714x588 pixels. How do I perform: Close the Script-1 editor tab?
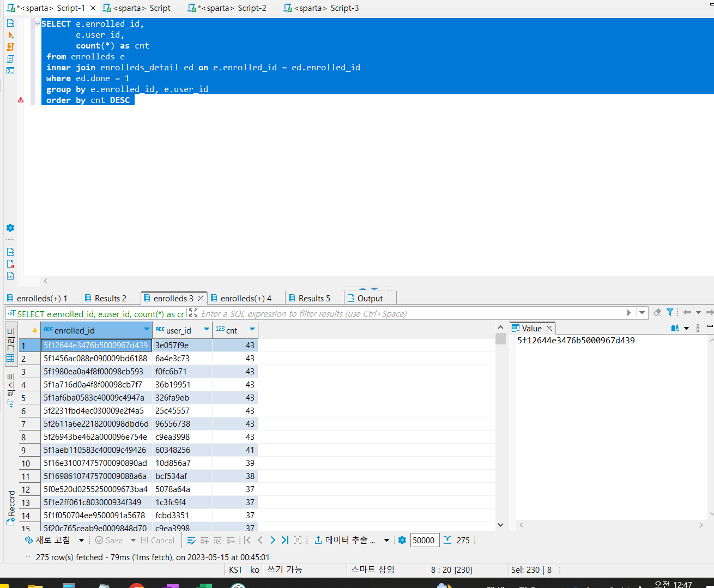[93, 8]
